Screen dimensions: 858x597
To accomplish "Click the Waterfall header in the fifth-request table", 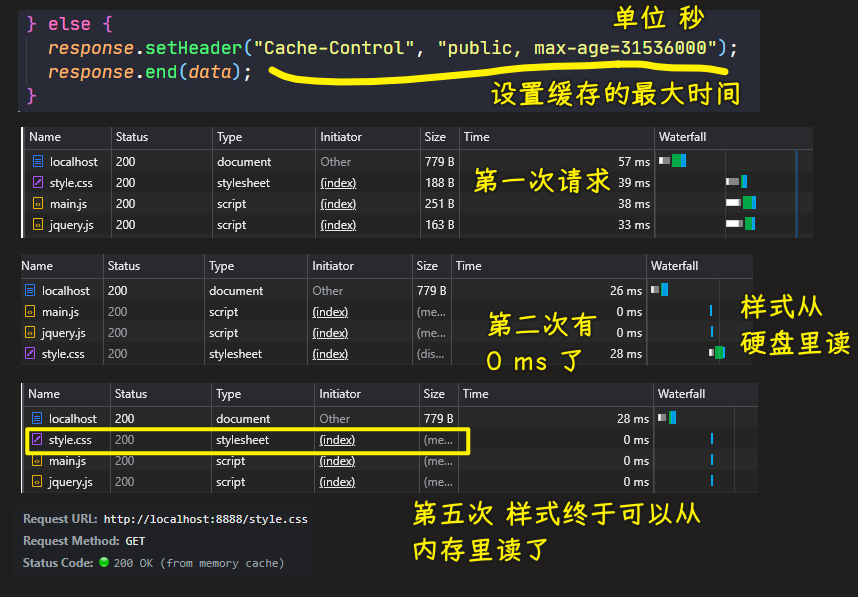I will click(681, 394).
